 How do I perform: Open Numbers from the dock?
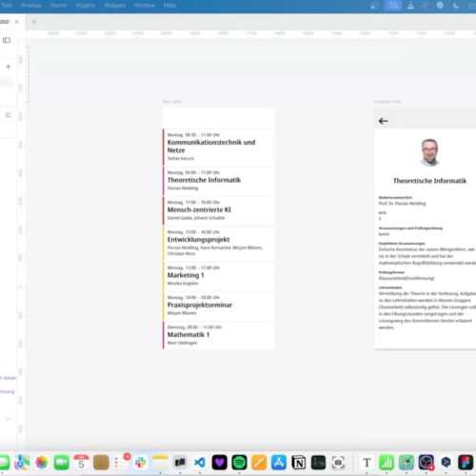[x=387, y=463]
